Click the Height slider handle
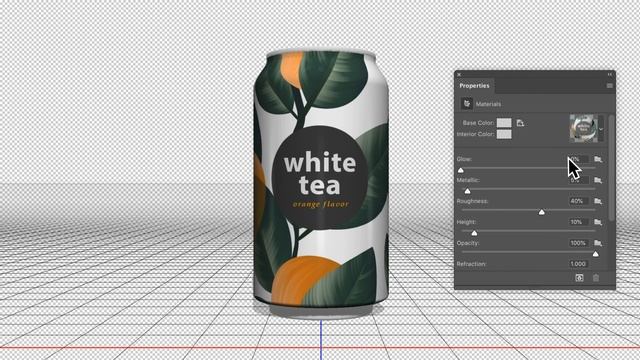 474,233
